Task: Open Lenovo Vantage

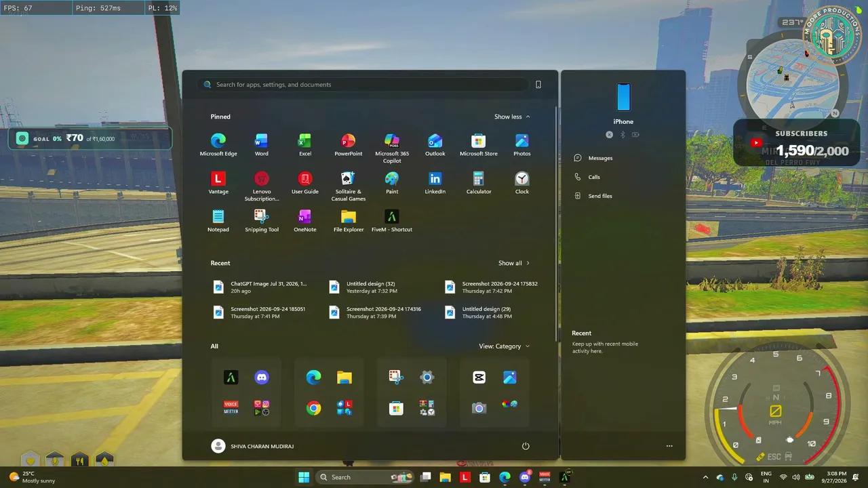Action: coord(218,183)
